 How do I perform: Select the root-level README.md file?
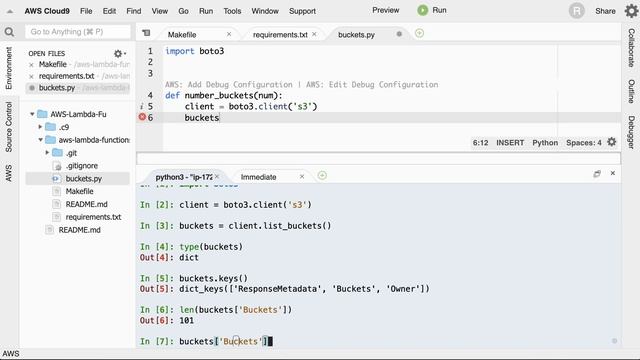click(x=79, y=230)
